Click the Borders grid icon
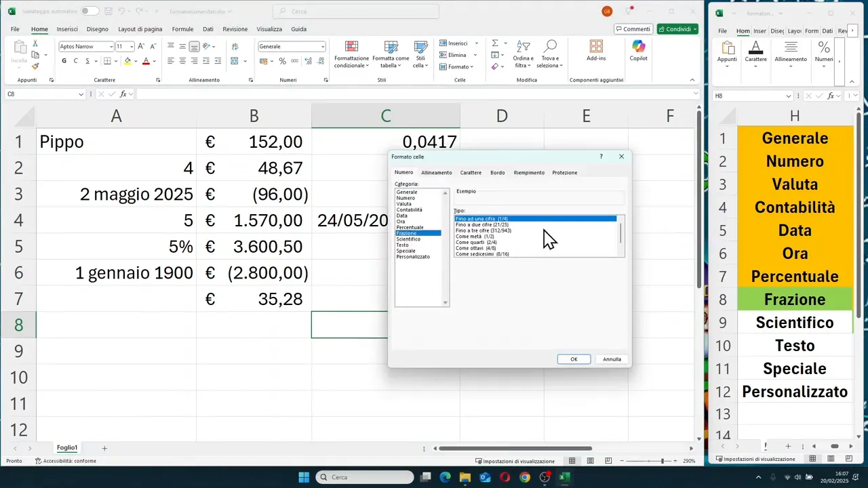 [x=107, y=61]
